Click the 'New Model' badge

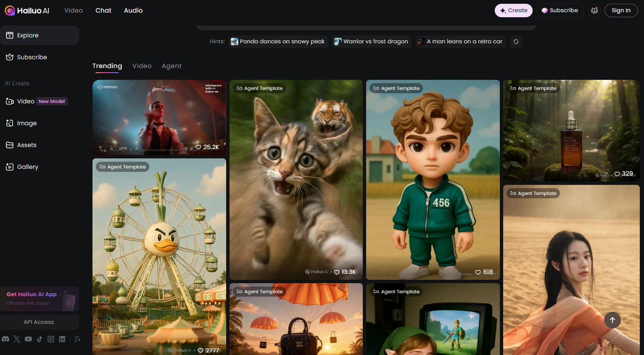[x=52, y=101]
